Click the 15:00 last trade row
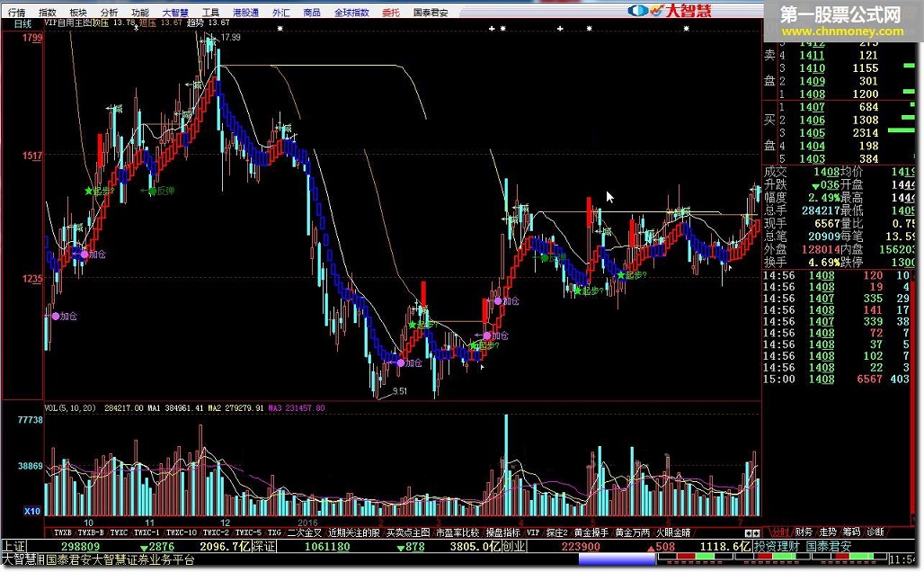 [837, 380]
